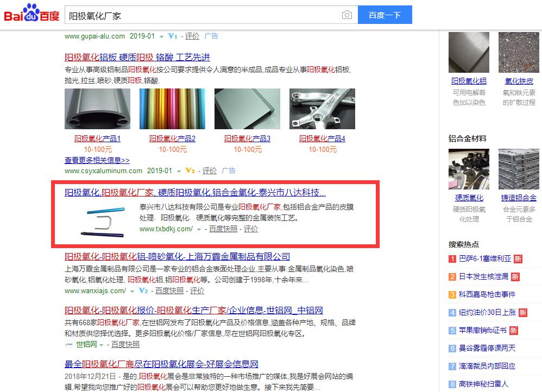Expand dropdown arrow next to www.gupai-alu.com
542x392 pixels.
point(161,36)
